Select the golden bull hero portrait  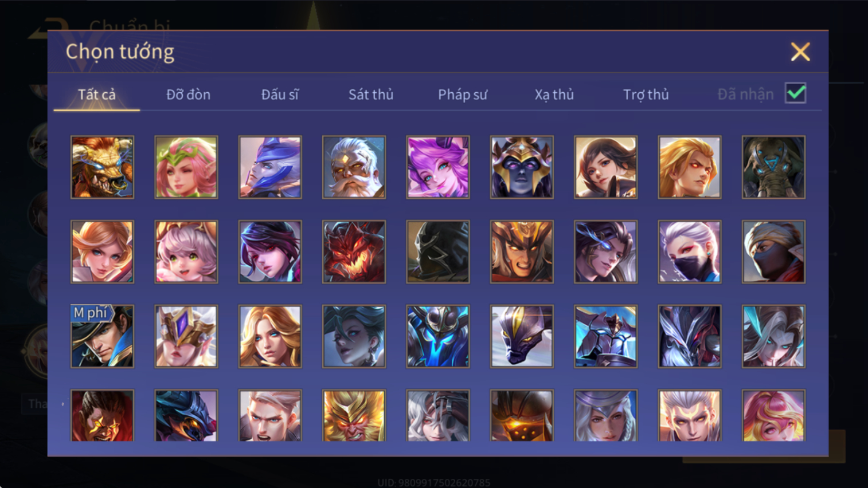click(102, 167)
